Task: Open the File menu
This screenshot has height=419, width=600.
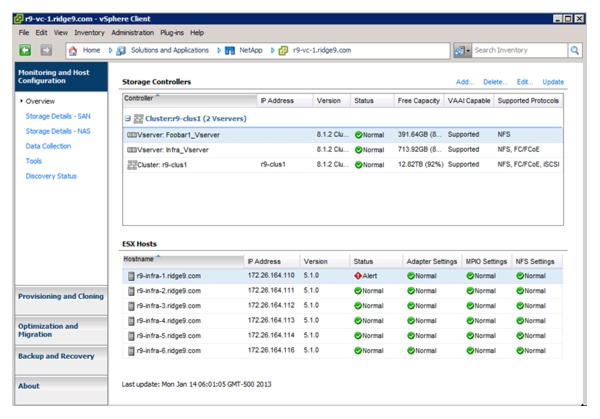Action: (24, 33)
